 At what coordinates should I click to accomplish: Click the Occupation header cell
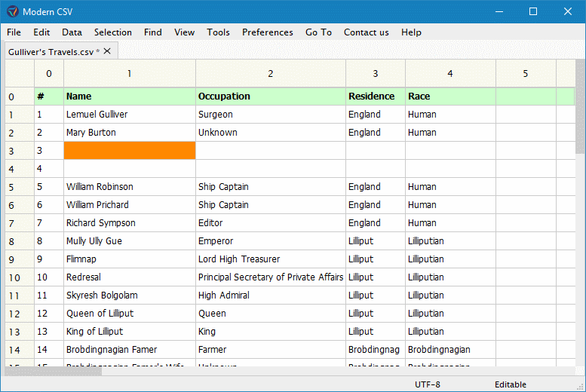pos(271,96)
